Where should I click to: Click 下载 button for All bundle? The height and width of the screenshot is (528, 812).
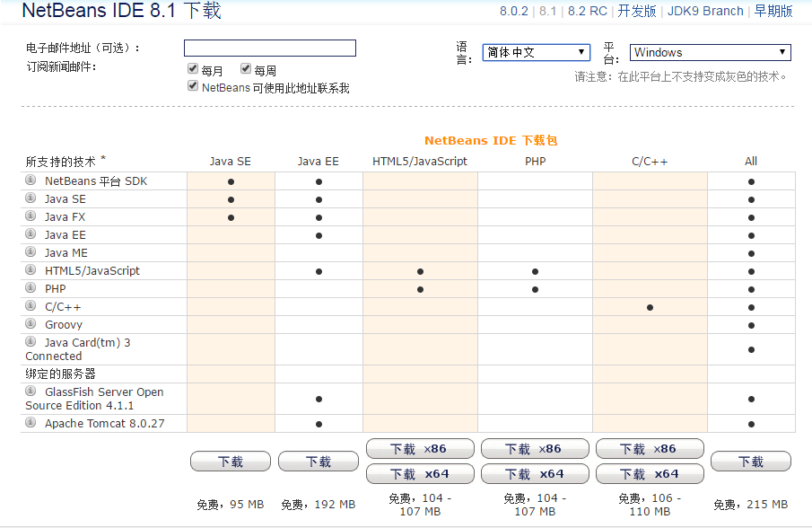[x=751, y=462]
